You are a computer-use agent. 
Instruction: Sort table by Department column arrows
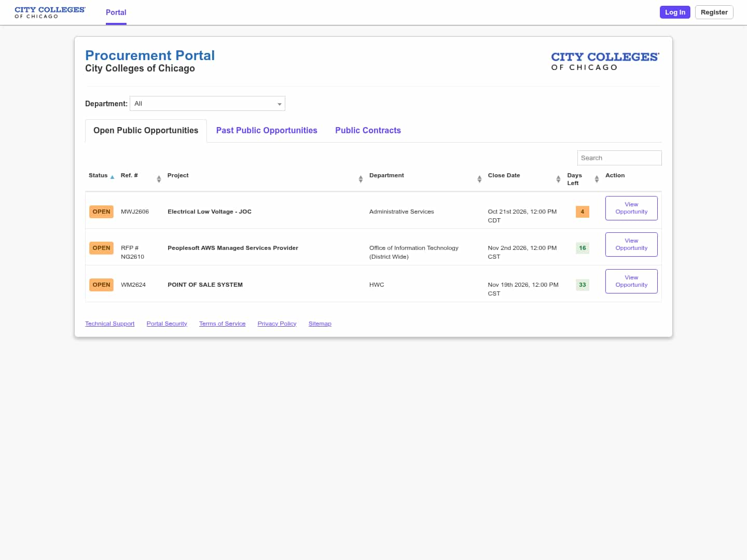pyautogui.click(x=479, y=179)
